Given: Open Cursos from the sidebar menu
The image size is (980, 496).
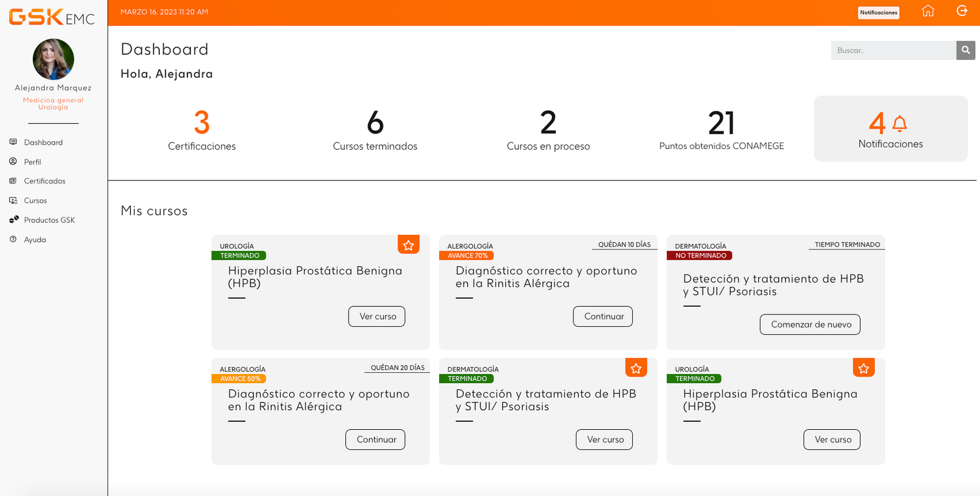Looking at the screenshot, I should (36, 200).
